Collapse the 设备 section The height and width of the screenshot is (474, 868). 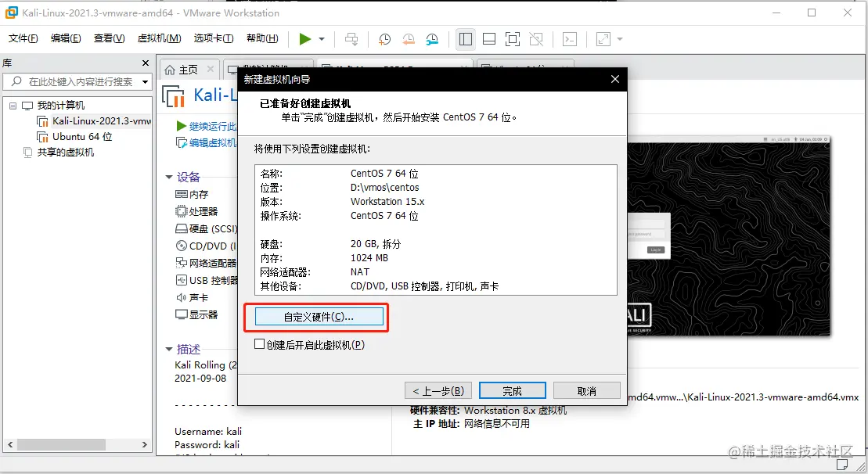tap(169, 177)
